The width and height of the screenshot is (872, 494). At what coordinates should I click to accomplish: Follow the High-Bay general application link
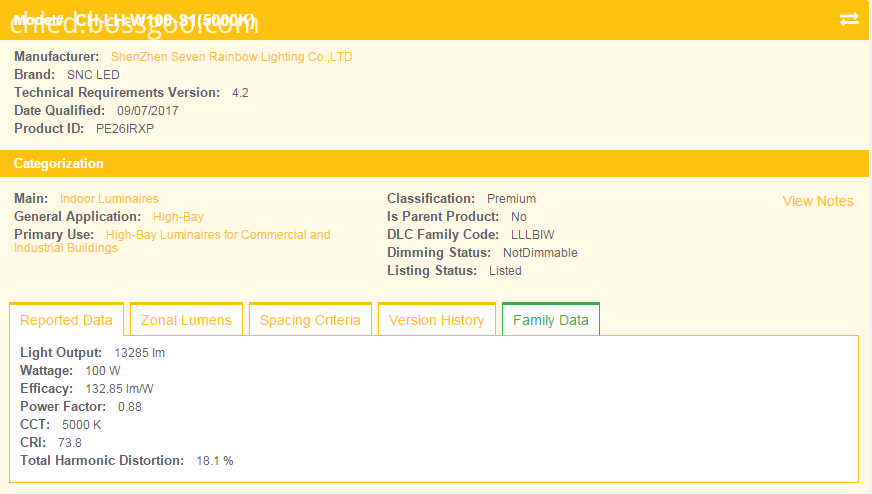click(178, 216)
